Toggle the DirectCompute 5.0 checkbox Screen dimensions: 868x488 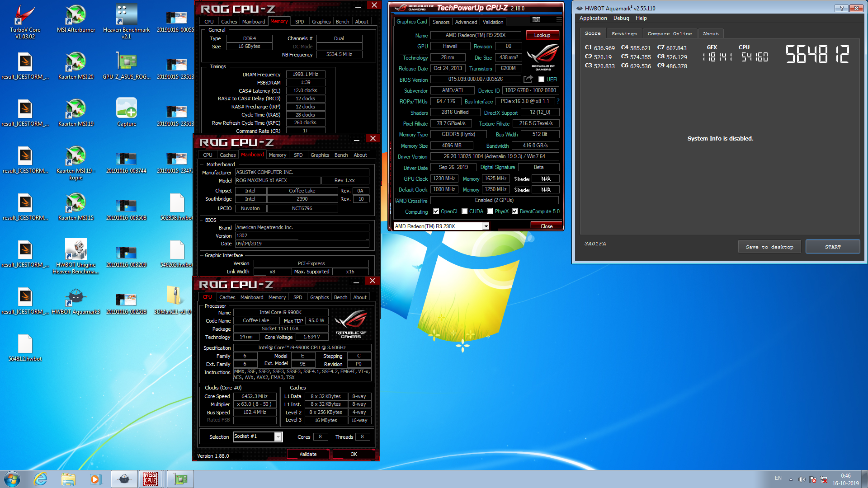[x=514, y=211]
